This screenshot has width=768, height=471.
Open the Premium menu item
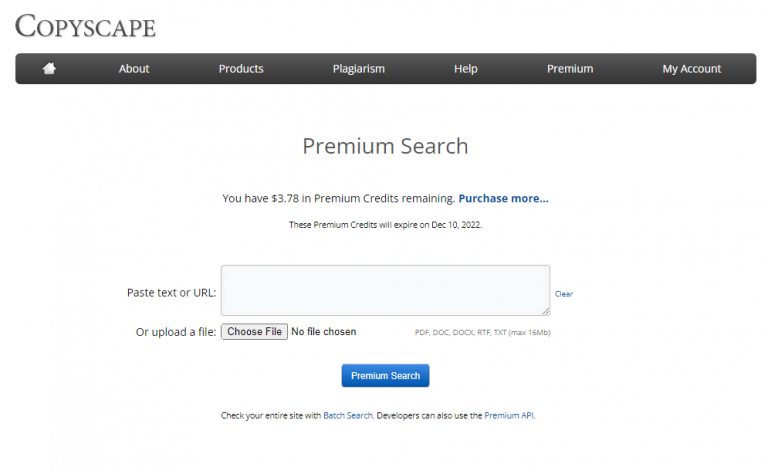tap(570, 69)
